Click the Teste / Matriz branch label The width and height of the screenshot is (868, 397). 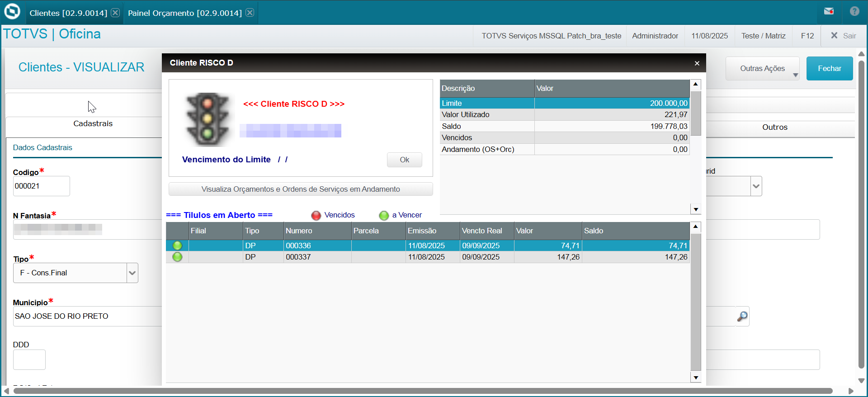coord(763,36)
